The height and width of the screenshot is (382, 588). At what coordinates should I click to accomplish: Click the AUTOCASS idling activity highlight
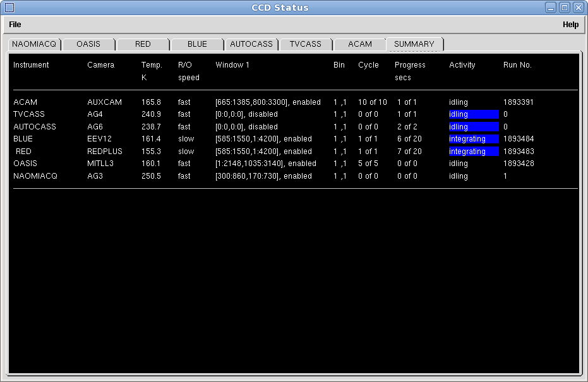[473, 127]
